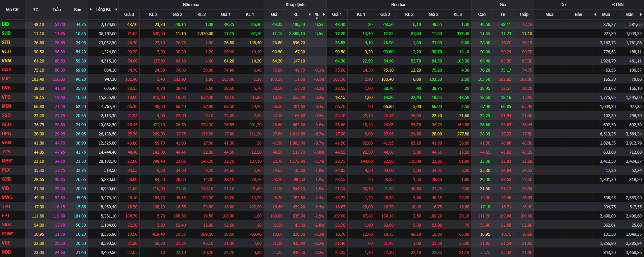Click the Cao high price header
644x257 pixels.
tap(482, 15)
